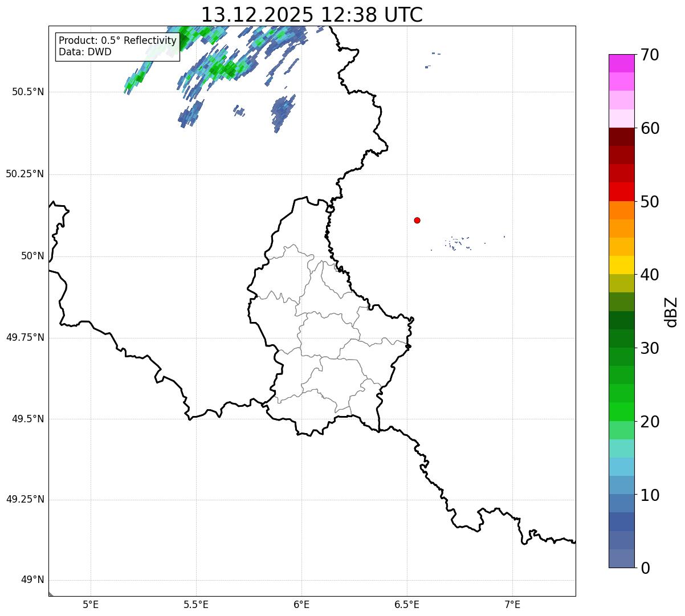Click the colorbar tick label 50

(x=650, y=202)
